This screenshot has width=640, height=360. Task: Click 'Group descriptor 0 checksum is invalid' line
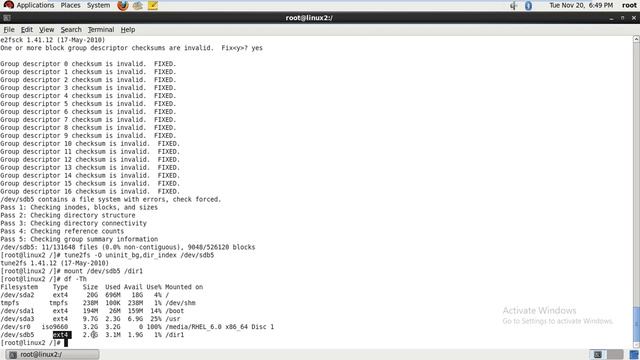tap(88, 64)
